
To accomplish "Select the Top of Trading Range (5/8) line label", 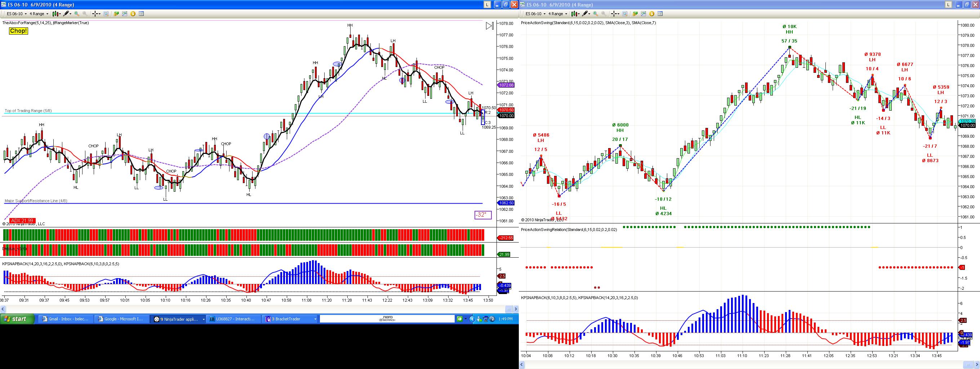I will [28, 111].
